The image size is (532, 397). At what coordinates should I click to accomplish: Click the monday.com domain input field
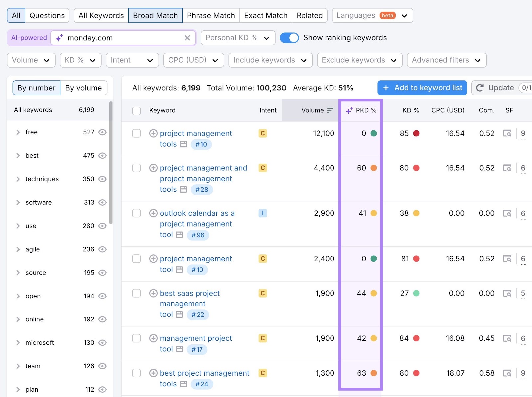pos(123,38)
